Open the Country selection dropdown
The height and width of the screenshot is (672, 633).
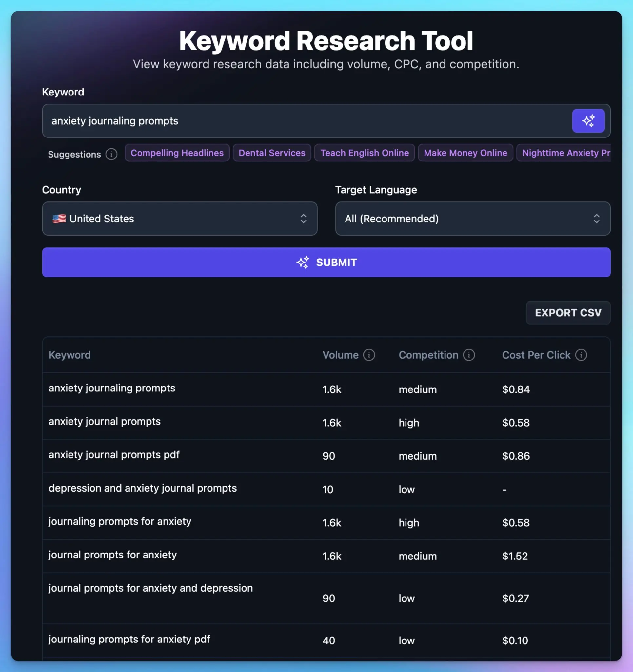pyautogui.click(x=180, y=218)
